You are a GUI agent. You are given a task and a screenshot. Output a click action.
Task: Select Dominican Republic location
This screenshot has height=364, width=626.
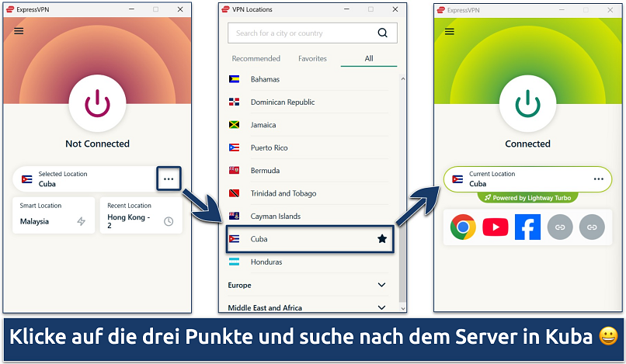tap(308, 102)
